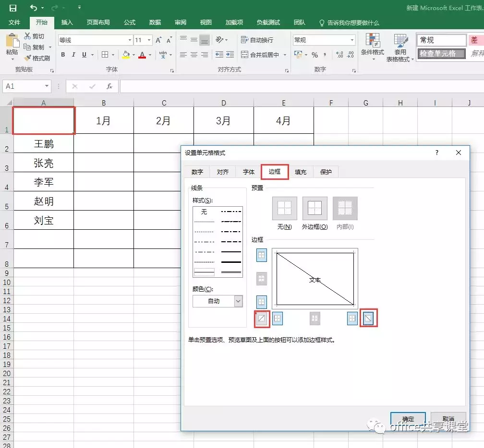Open the Font Color red swatch
This screenshot has width=484, height=448.
pos(143,55)
